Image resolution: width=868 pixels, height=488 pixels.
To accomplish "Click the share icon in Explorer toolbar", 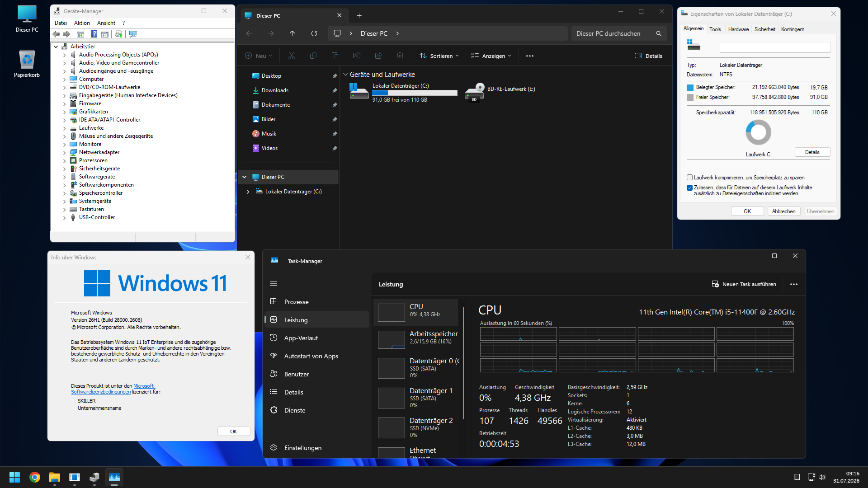I will click(378, 56).
